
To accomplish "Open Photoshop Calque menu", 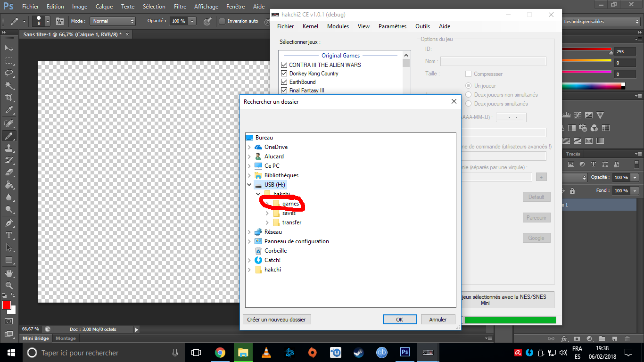I will [x=104, y=7].
